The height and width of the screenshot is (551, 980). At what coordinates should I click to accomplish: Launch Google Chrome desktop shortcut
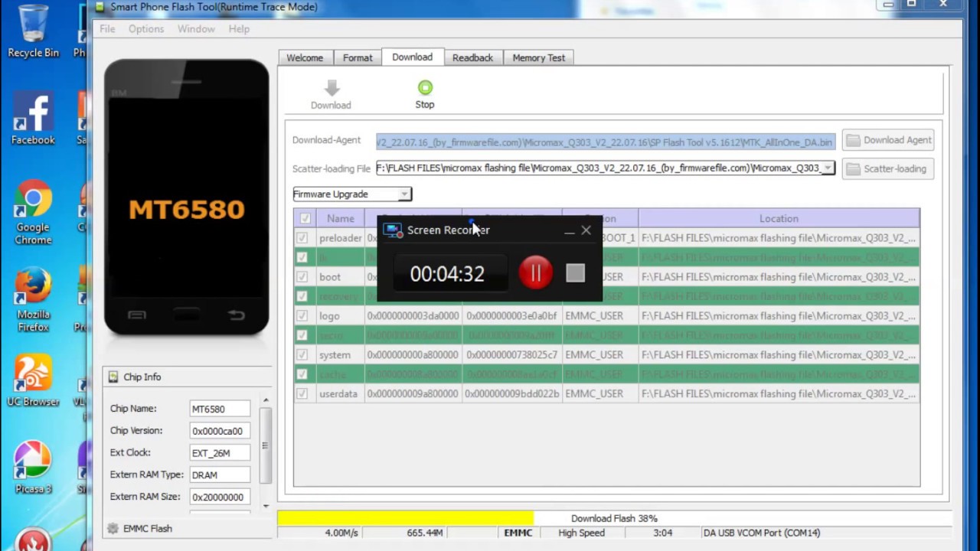(x=33, y=214)
